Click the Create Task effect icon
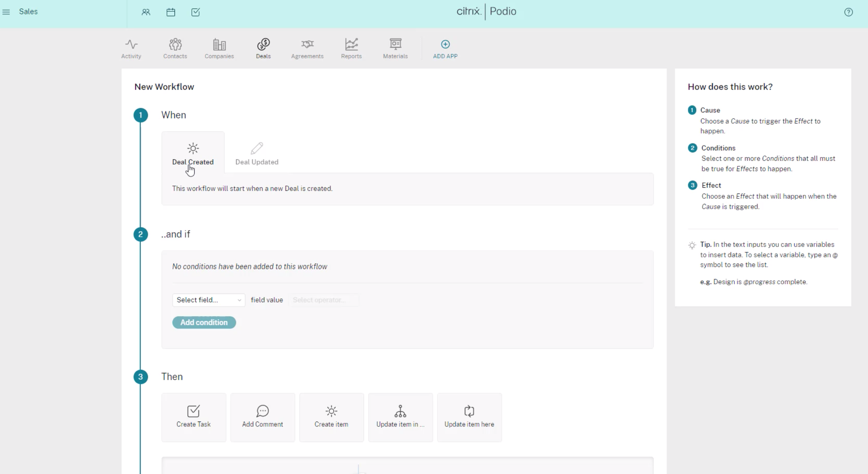The height and width of the screenshot is (474, 868). [193, 411]
